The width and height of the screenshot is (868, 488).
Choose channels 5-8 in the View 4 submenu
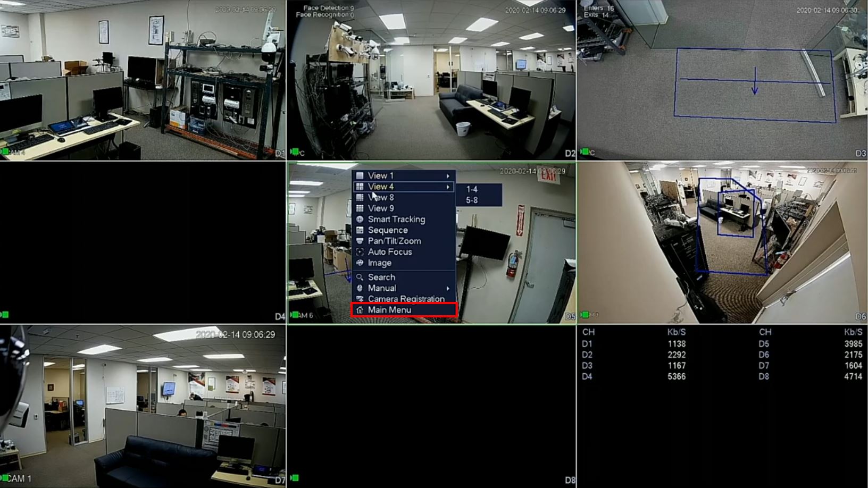coord(472,200)
